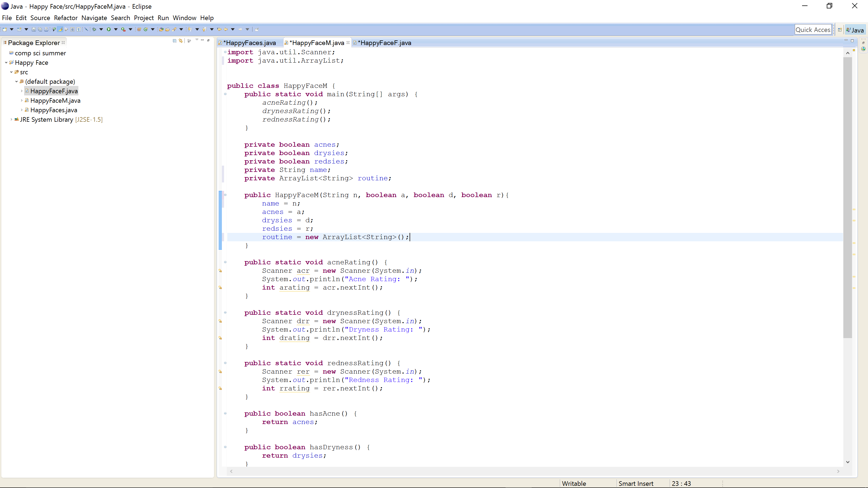Open the Run button dropdown arrow
868x488 pixels.
(116, 30)
